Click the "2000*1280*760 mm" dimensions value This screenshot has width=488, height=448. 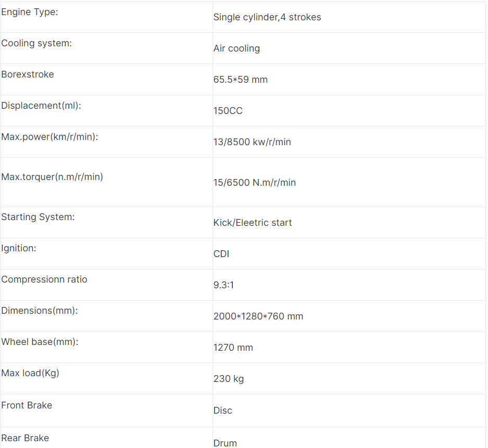(258, 316)
